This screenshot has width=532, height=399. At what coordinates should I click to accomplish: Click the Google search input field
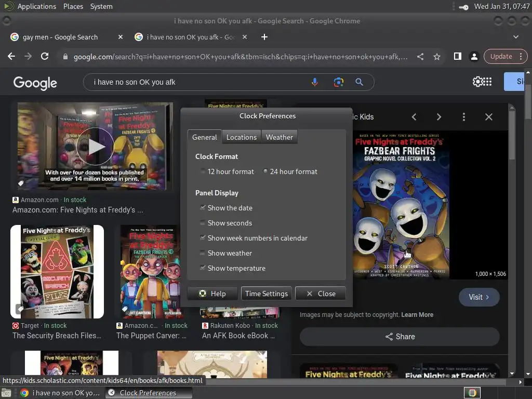(x=200, y=82)
